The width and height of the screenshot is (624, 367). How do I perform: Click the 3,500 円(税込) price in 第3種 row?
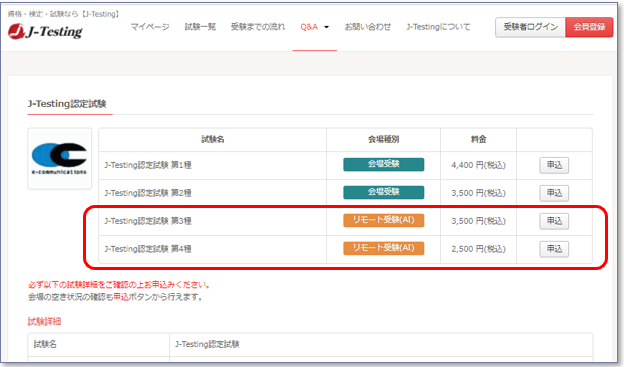tap(478, 221)
